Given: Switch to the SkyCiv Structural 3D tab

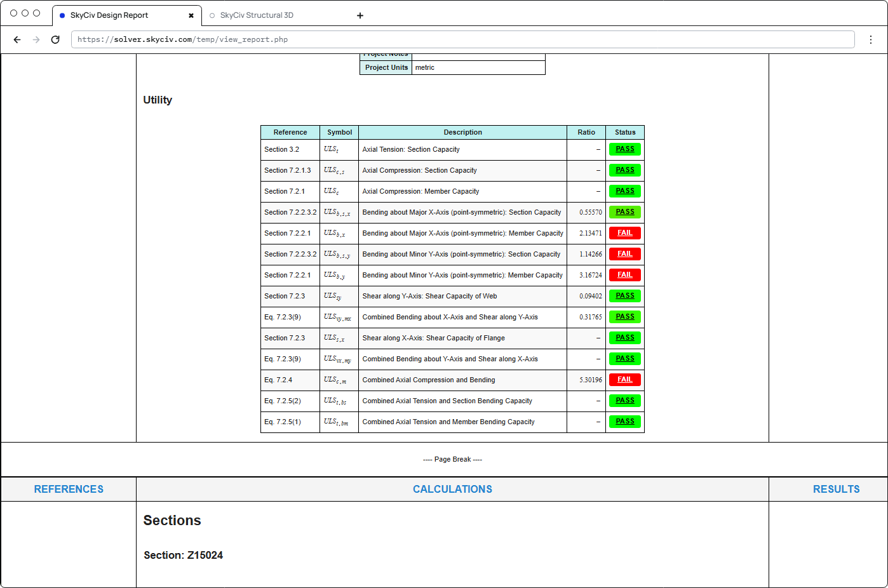Looking at the screenshot, I should (x=257, y=15).
